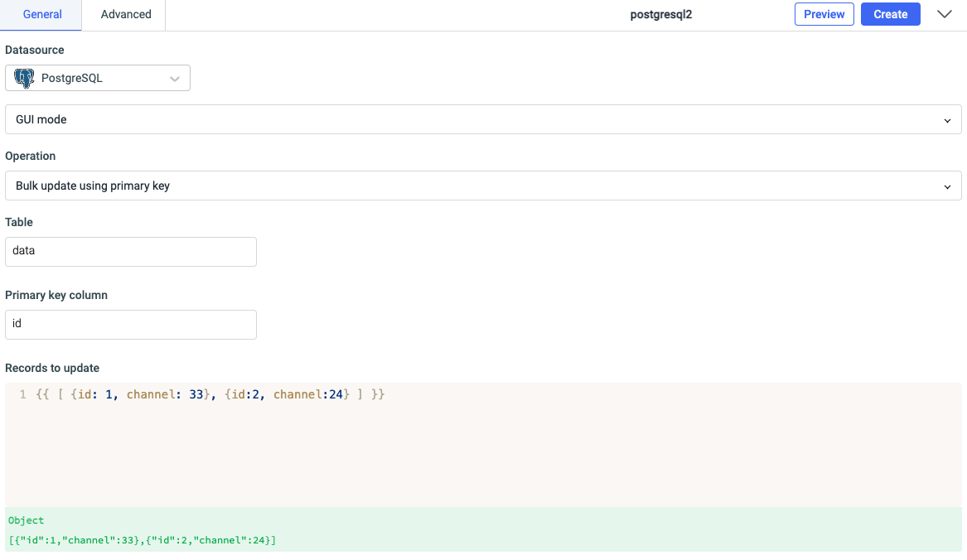The height and width of the screenshot is (560, 967).
Task: Click the postgresql2 query name
Action: (x=660, y=14)
